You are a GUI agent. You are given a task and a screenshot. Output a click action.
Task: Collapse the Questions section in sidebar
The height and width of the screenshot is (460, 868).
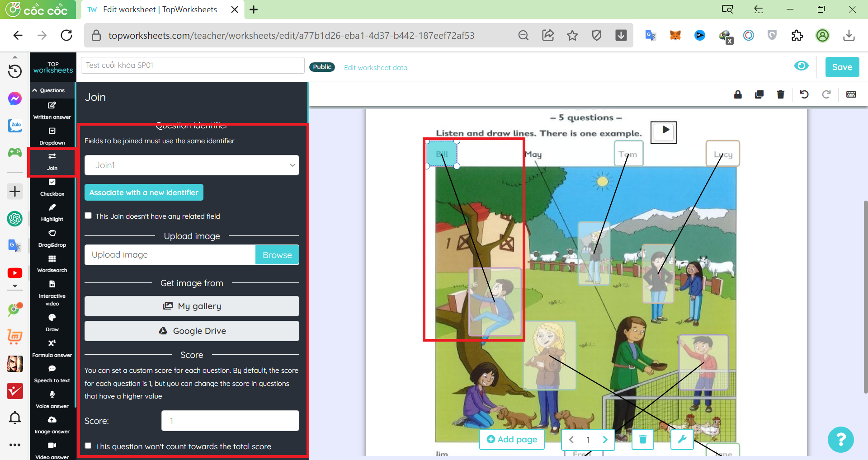click(x=49, y=90)
